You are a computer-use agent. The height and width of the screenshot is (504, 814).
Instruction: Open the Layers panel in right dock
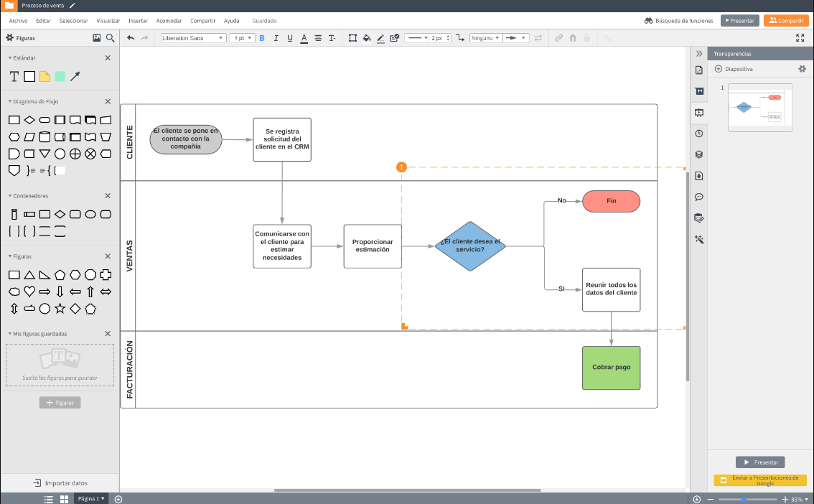(x=698, y=154)
